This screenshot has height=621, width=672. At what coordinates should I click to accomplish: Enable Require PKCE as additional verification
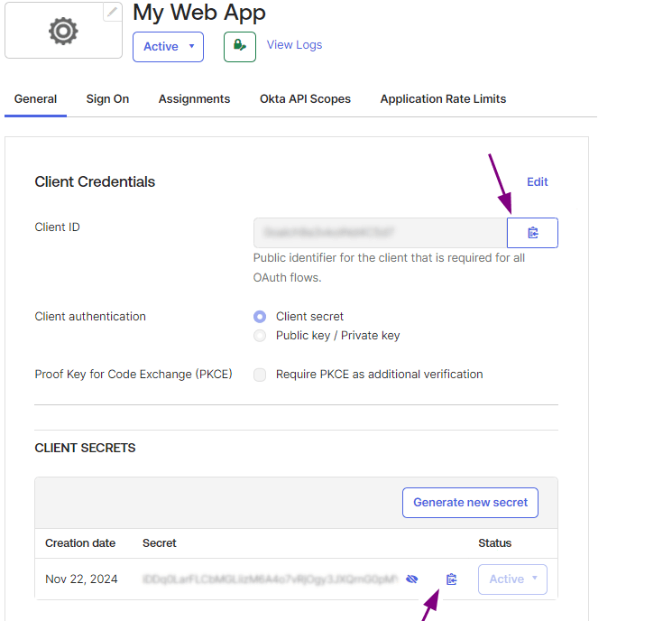(260, 375)
